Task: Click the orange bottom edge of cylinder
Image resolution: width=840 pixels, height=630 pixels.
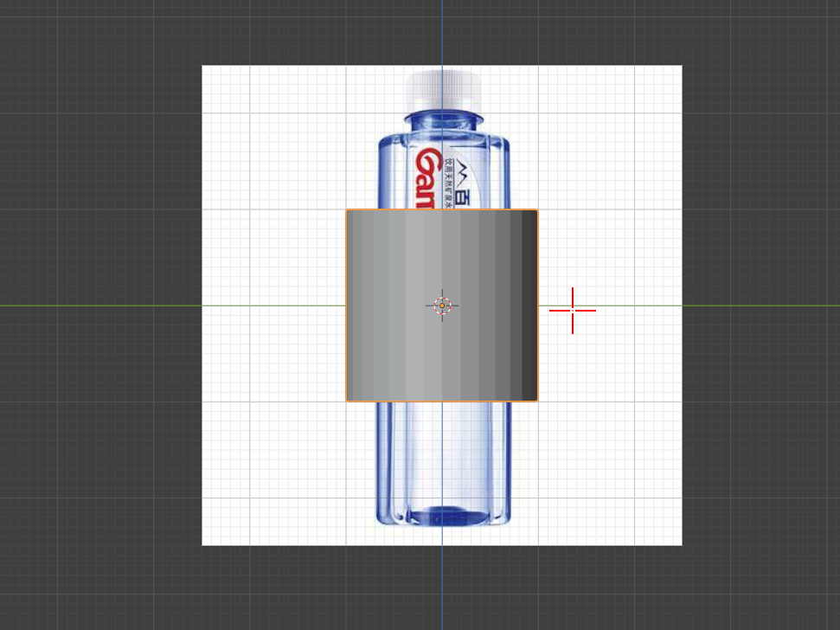Action: [442, 402]
